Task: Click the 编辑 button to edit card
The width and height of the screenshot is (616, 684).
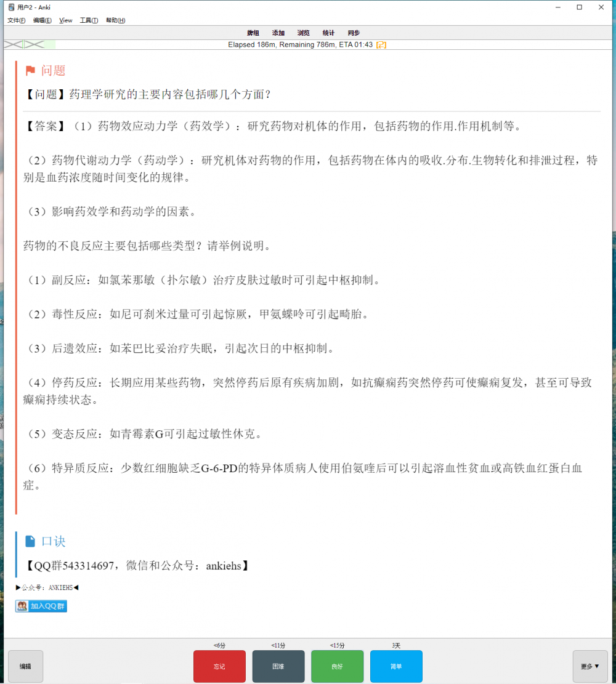Action: coord(25,666)
